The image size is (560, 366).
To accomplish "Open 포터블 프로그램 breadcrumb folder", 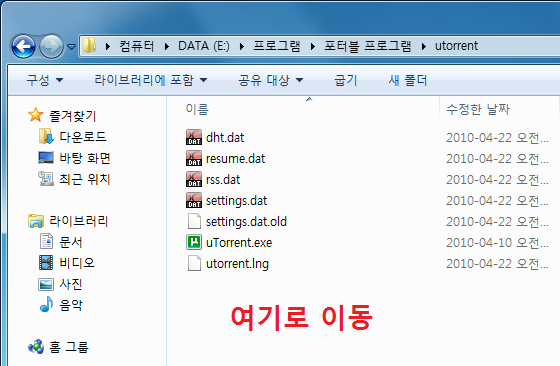I will (368, 46).
